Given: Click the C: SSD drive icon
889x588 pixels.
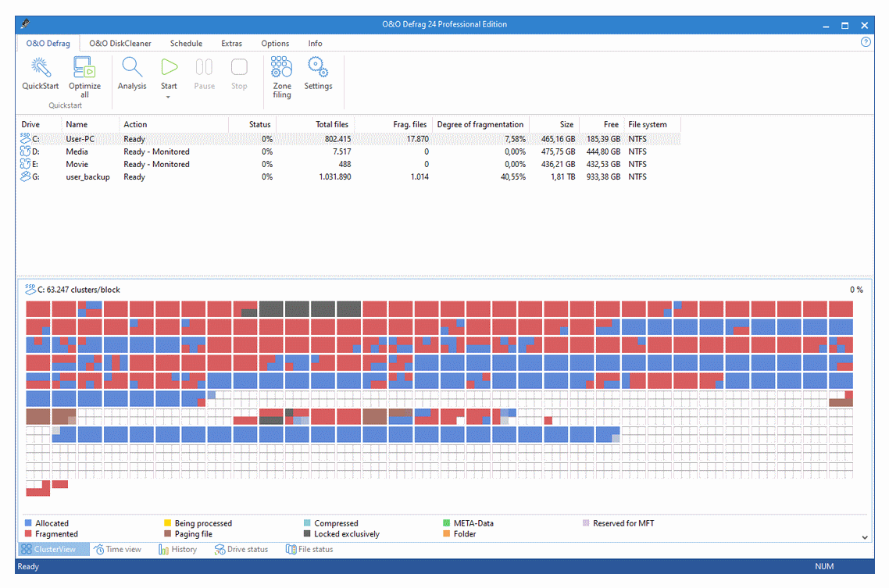Looking at the screenshot, I should pos(25,138).
